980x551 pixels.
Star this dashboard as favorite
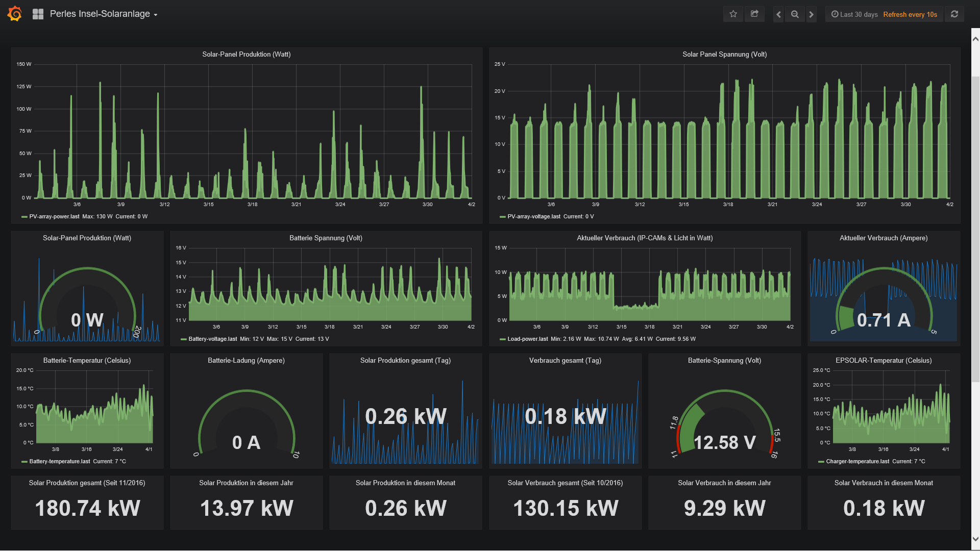pos(733,14)
